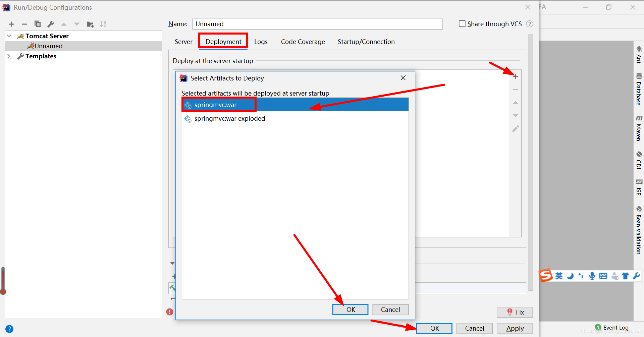Remove artifact minus icon in Deployment panel
This screenshot has width=644, height=337.
click(516, 90)
